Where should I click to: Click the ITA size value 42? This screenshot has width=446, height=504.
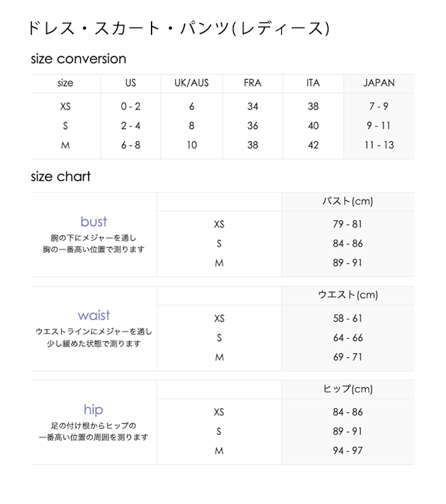pyautogui.click(x=313, y=145)
